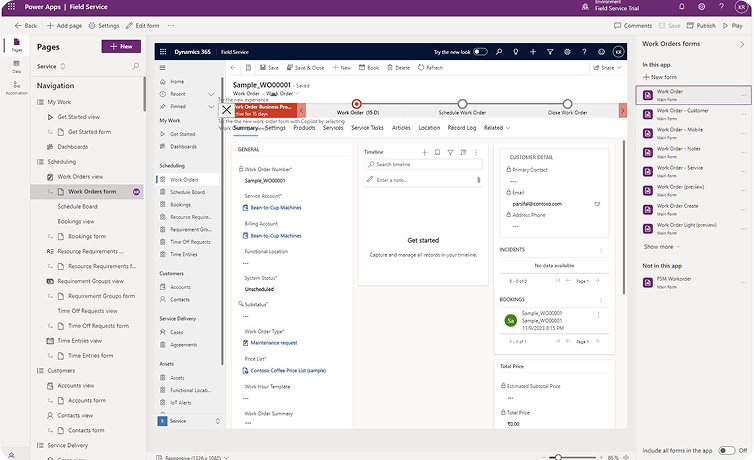Expand 'Show more' in forms list
Viewport: 754px width, 460px height.
pos(661,246)
